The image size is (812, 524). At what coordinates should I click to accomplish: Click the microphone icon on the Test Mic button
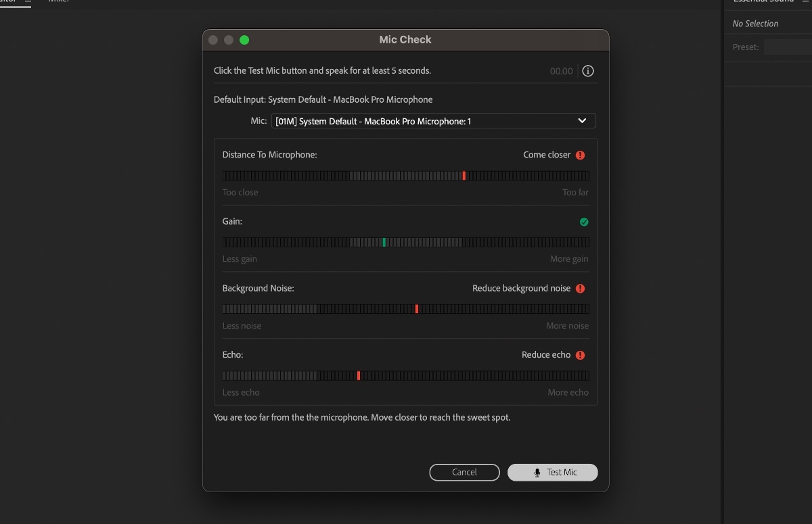pos(537,472)
